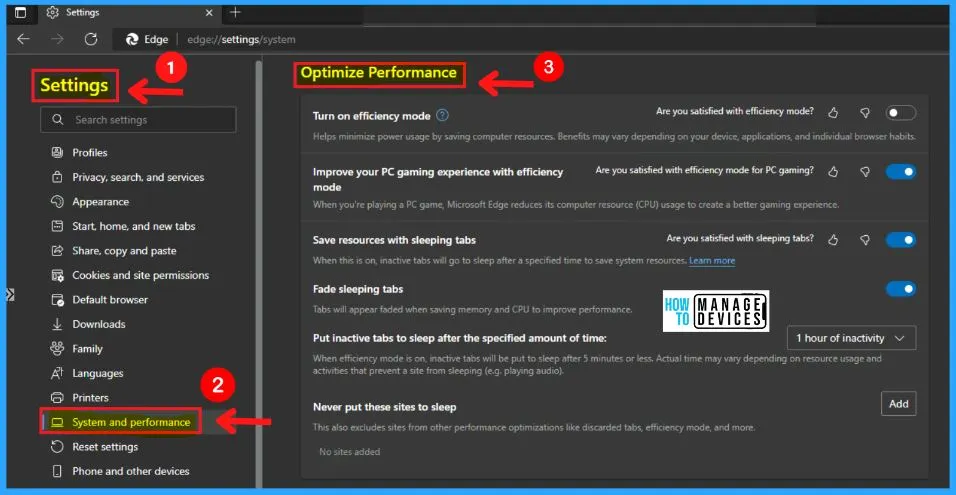This screenshot has width=956, height=495.
Task: Click the Reset settings icon
Action: pos(57,447)
